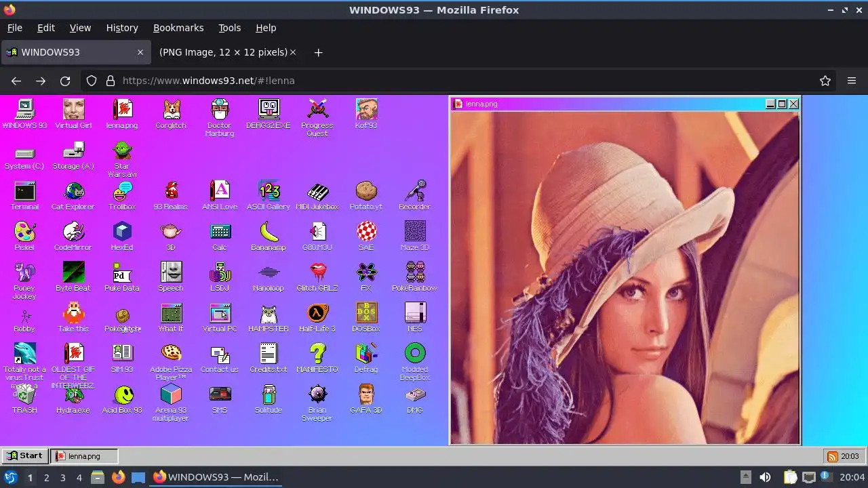Play Star Wars.avi icon
Image resolution: width=868 pixels, height=488 pixels.
pyautogui.click(x=122, y=150)
